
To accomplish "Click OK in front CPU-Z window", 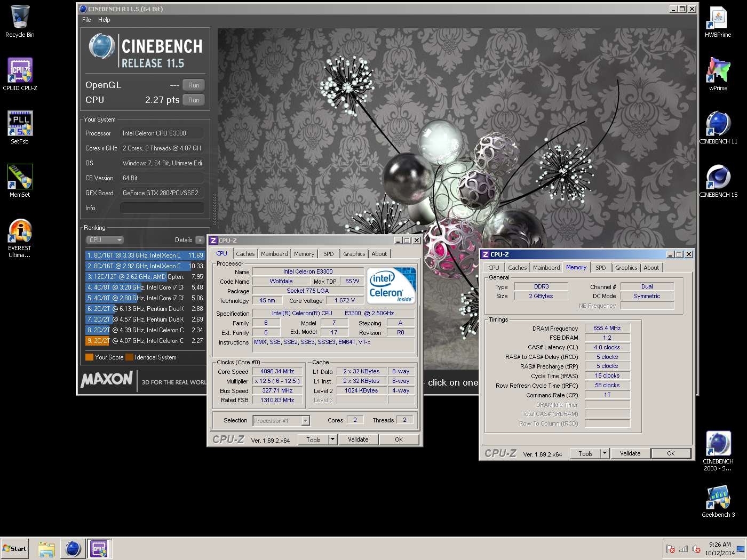I will click(399, 439).
